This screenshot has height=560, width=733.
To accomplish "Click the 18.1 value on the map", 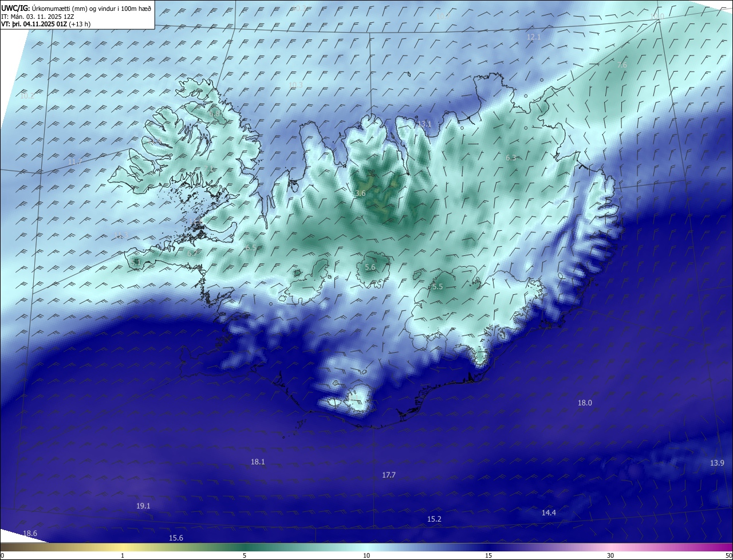I will click(x=258, y=462).
